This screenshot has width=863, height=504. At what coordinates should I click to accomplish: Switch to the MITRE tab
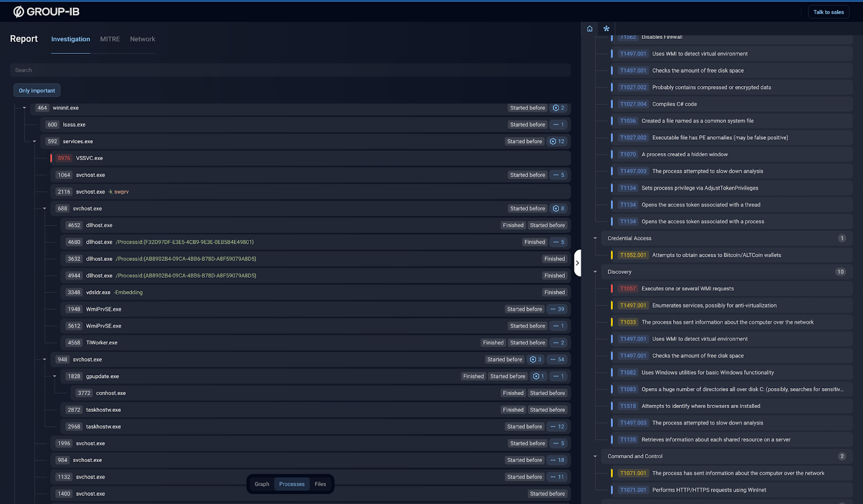(x=109, y=39)
